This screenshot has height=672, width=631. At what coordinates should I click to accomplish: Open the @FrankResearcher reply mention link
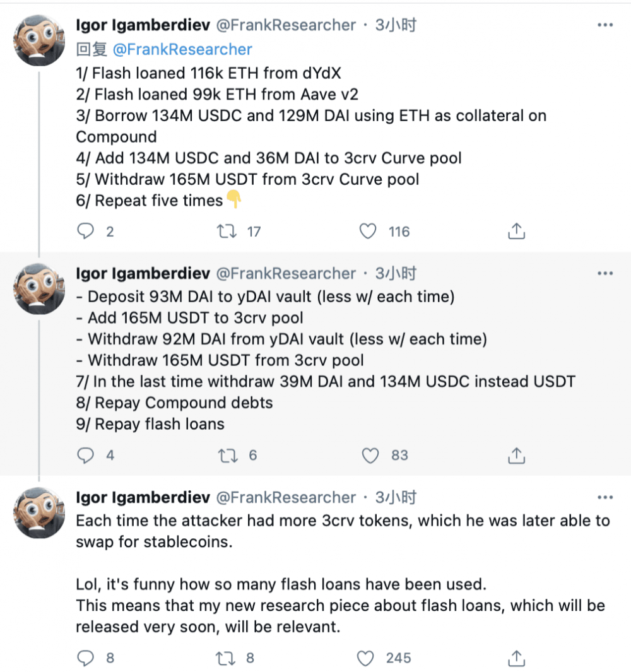(x=182, y=49)
